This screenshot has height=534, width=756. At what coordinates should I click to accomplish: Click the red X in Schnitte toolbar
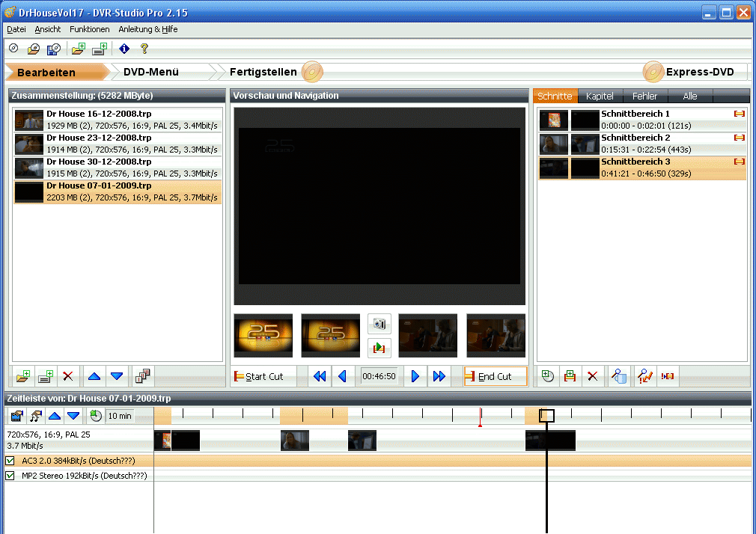tap(593, 376)
